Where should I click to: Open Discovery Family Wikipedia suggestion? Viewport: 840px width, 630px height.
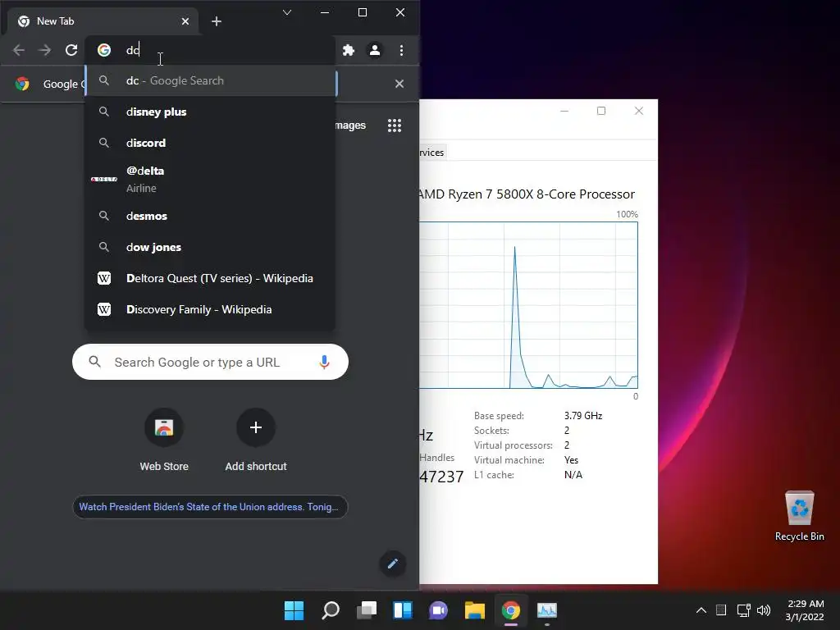(211, 309)
